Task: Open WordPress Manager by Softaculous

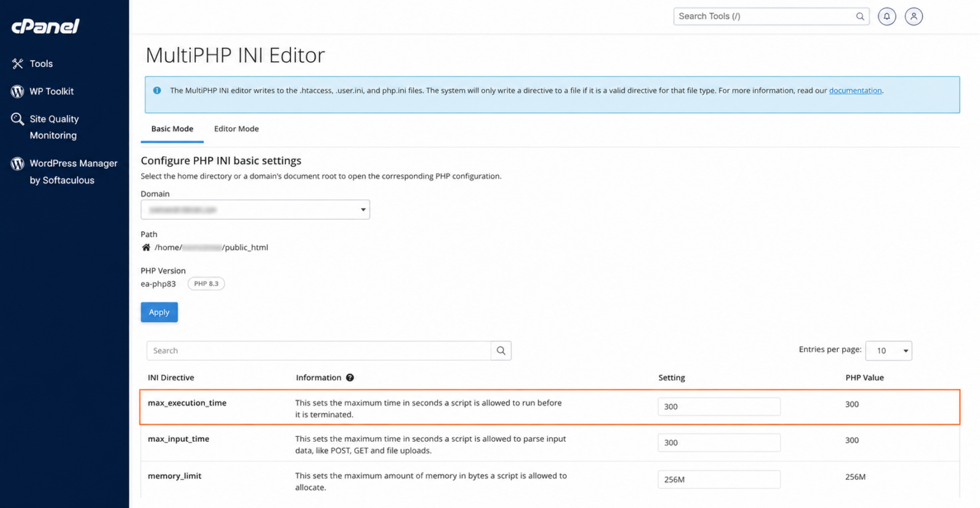Action: pos(73,172)
